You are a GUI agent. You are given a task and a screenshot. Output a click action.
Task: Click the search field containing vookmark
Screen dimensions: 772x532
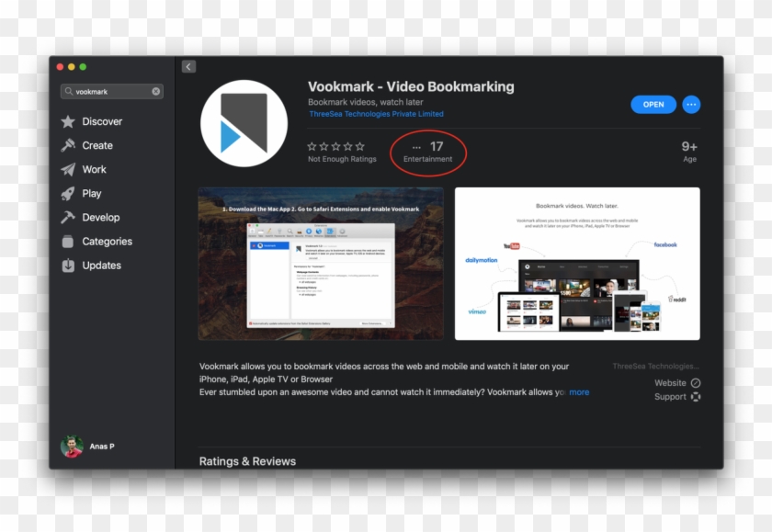(110, 92)
